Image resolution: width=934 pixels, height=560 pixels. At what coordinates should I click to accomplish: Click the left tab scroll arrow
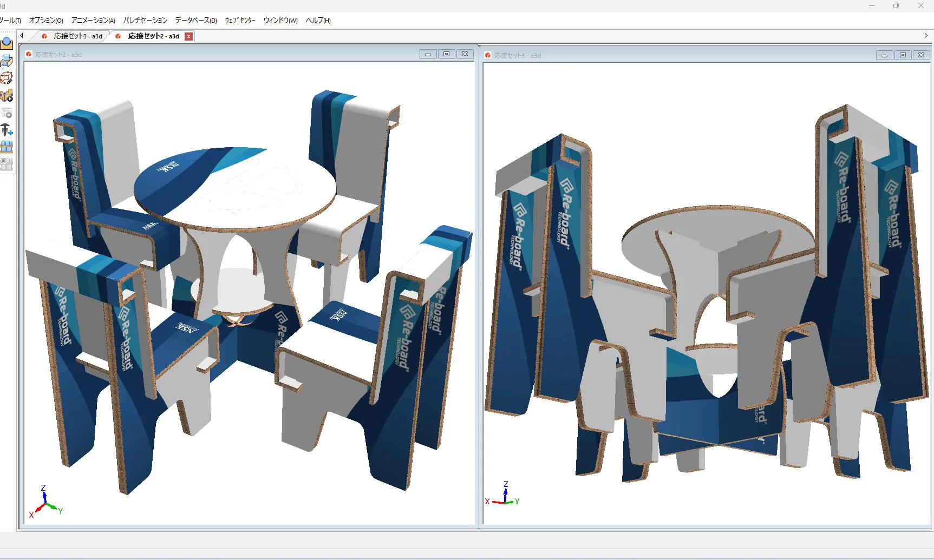[x=22, y=36]
